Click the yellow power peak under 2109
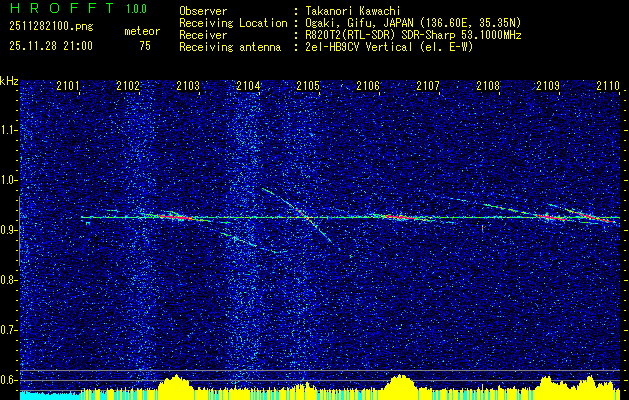Screen dimensions: 629x400 [x=548, y=387]
